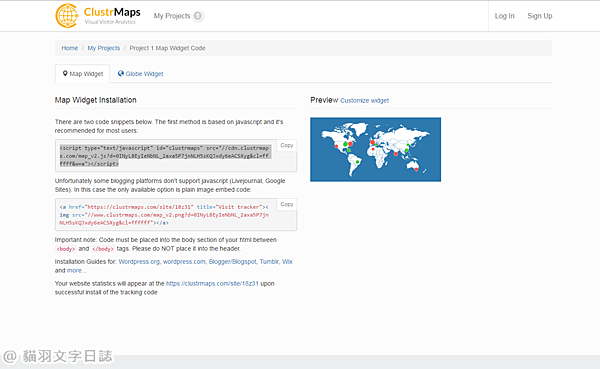Click the globe icon on Globe Widget tab
This screenshot has height=369, width=600.
(x=121, y=73)
